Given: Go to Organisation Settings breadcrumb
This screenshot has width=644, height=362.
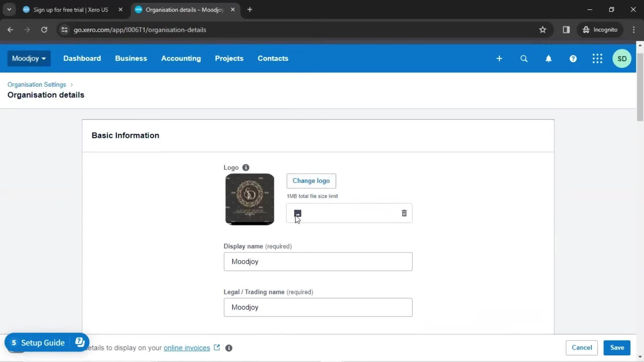Looking at the screenshot, I should coord(37,84).
